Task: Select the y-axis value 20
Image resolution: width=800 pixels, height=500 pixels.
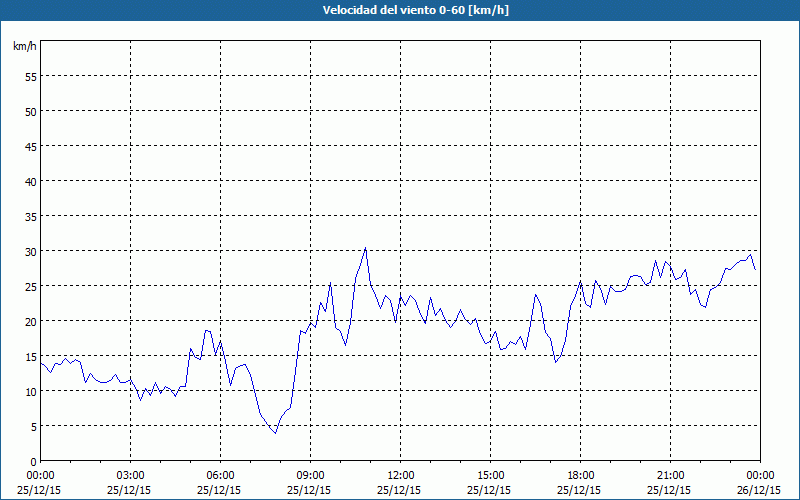Action: [x=31, y=321]
